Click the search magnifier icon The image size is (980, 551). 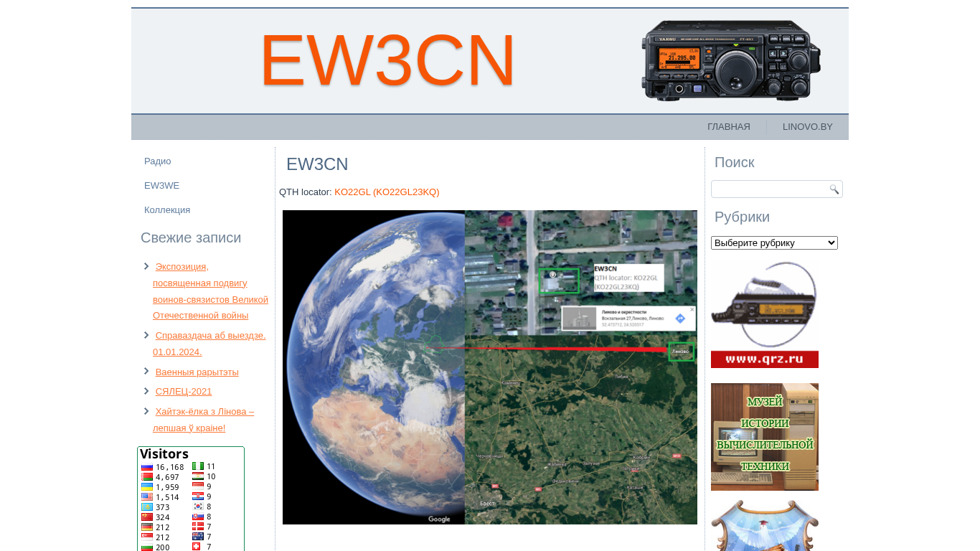834,189
